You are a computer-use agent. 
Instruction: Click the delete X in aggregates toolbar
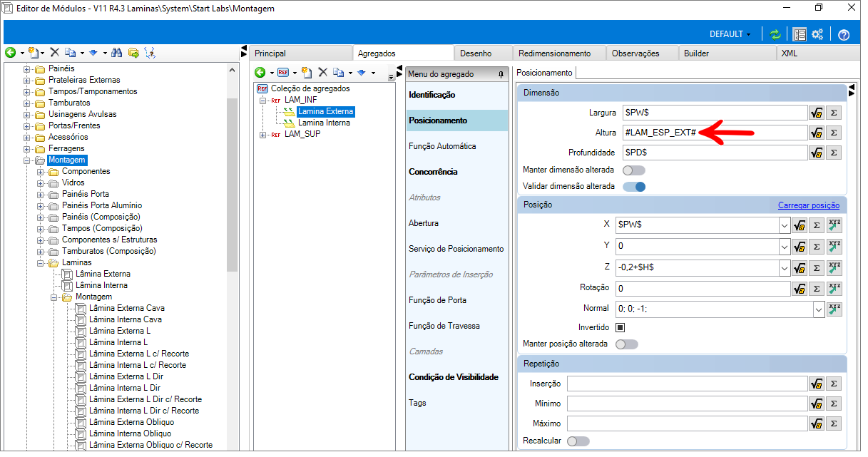pos(322,72)
